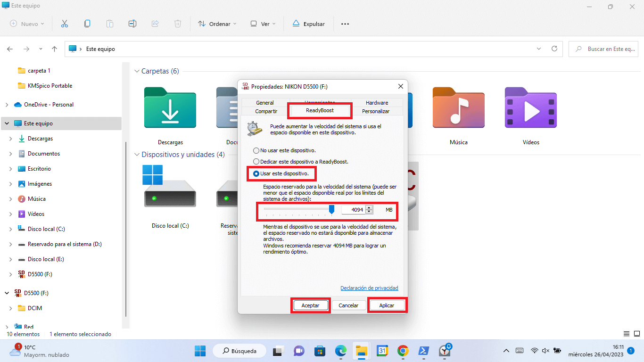Image resolution: width=644 pixels, height=362 pixels.
Task: Open Microsoft Edge from taskbar
Action: tap(340, 351)
